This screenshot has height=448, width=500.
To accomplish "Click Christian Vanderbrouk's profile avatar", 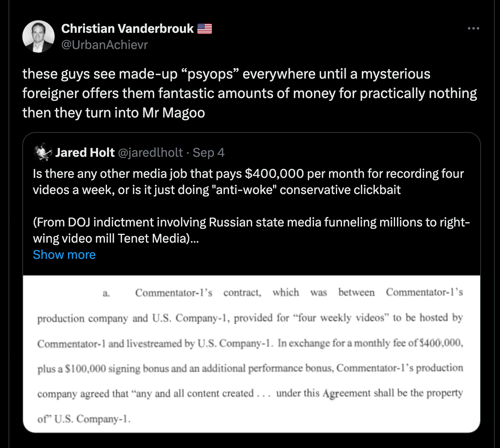I will 38,36.
